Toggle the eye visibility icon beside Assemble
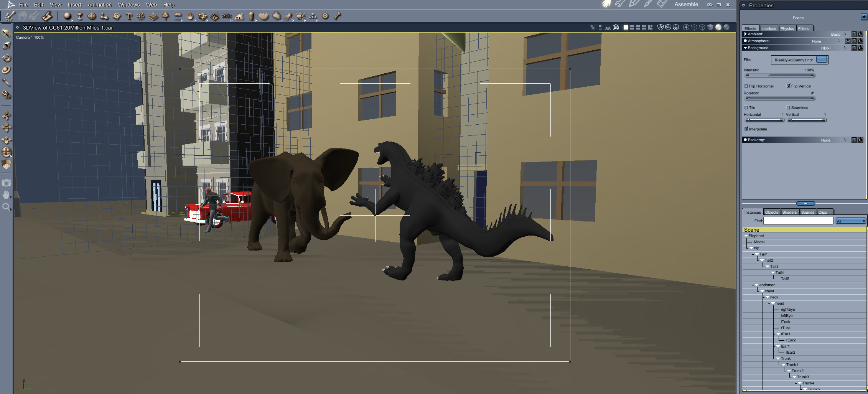This screenshot has width=868, height=394. coord(710,5)
